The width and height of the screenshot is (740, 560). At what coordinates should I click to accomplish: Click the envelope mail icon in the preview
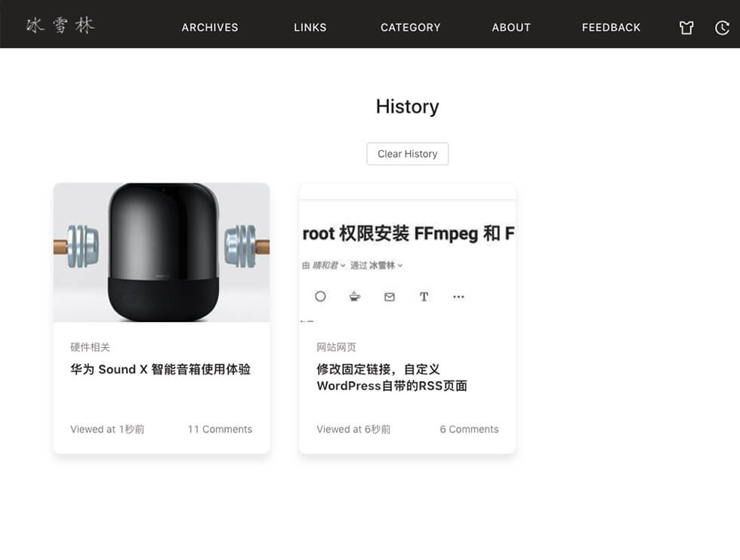(390, 297)
